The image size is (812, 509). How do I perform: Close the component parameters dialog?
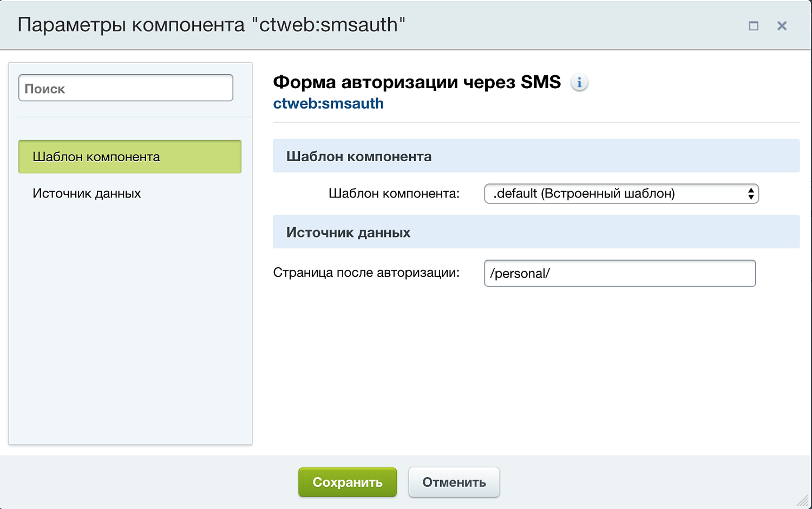point(782,25)
